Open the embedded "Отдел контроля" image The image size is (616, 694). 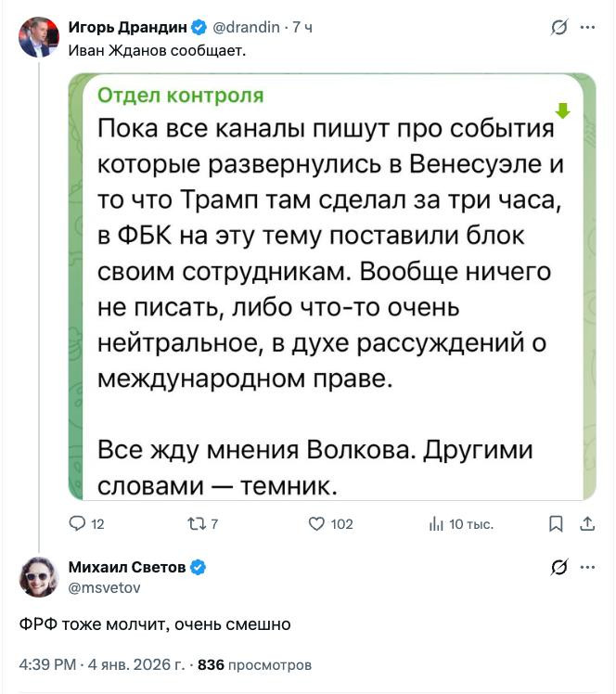[331, 287]
